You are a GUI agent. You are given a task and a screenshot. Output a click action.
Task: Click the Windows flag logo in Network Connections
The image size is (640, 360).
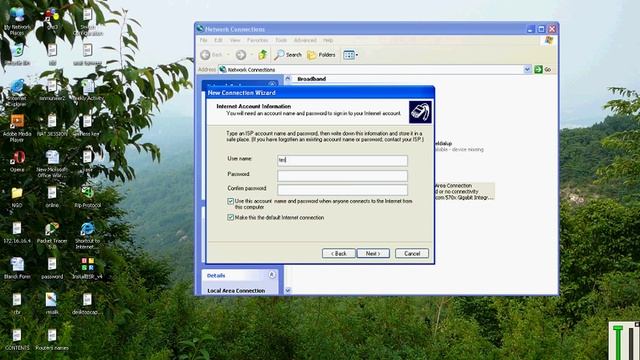[x=549, y=40]
